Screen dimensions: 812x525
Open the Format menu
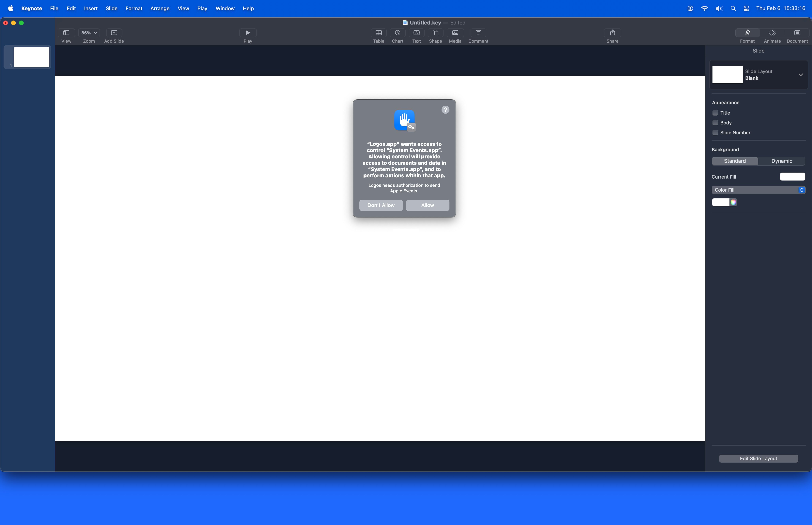tap(134, 8)
